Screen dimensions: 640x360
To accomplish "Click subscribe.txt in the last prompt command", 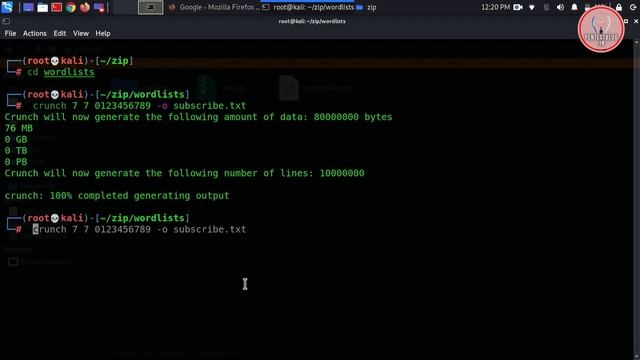I will [210, 229].
